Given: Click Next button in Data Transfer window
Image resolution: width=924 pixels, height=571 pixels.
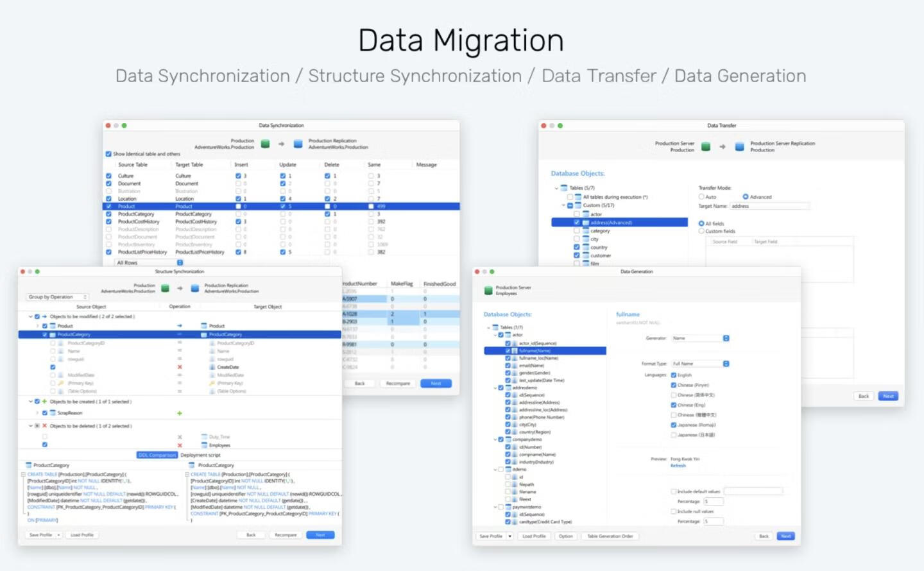Looking at the screenshot, I should tap(888, 396).
